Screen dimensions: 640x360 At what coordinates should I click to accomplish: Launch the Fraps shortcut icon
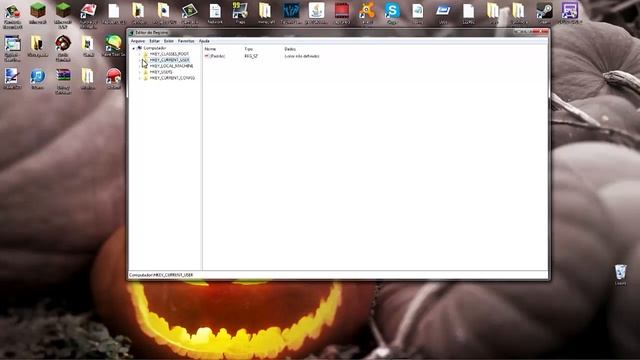click(240, 10)
